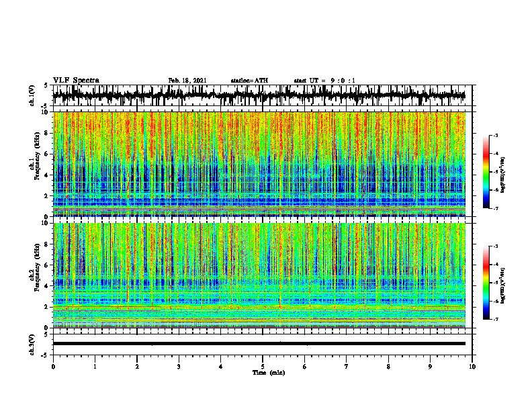Click the '-5' volt tick of ch.1(V) axis

tap(44, 106)
